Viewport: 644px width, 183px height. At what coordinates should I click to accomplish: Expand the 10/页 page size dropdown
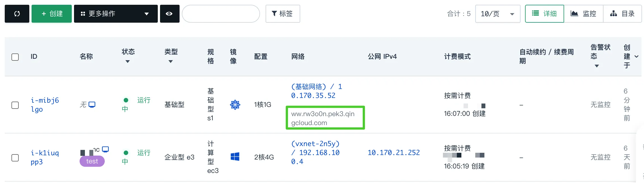[497, 14]
